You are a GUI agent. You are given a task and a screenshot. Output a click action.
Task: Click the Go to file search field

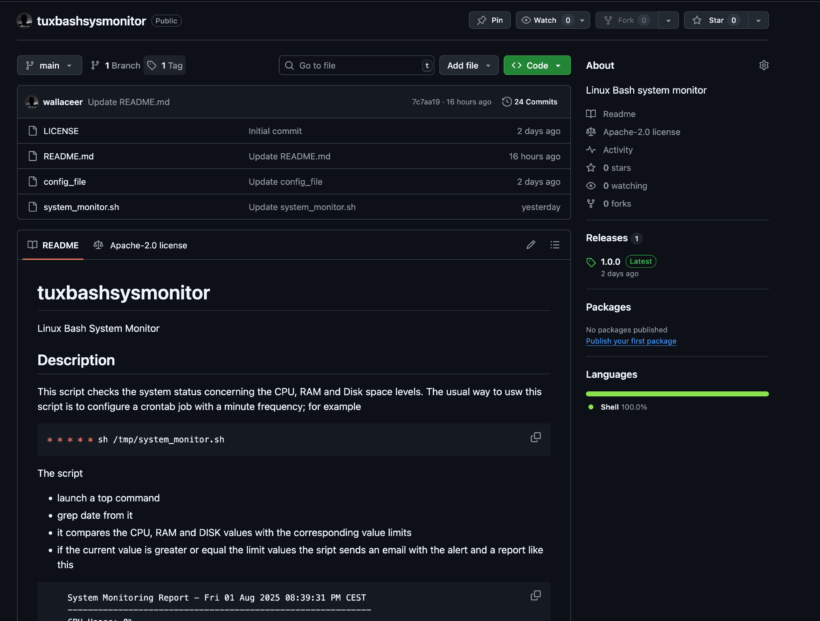pos(355,65)
